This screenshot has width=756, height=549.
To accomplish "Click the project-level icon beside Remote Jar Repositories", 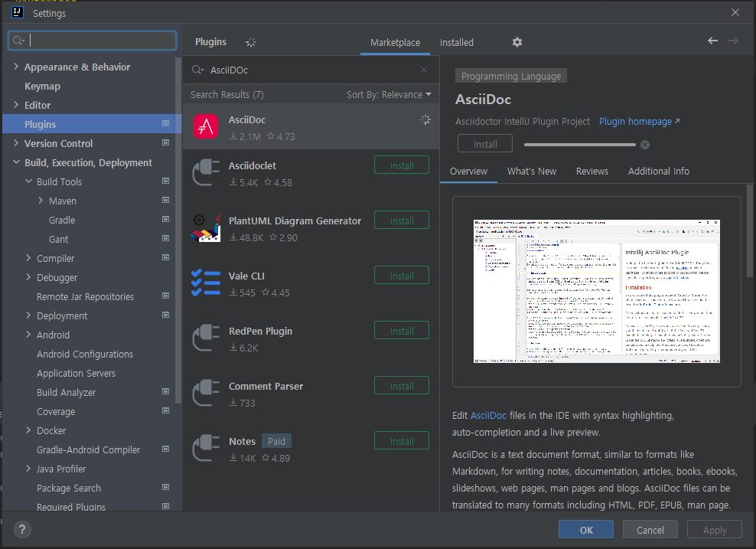I will [x=165, y=296].
